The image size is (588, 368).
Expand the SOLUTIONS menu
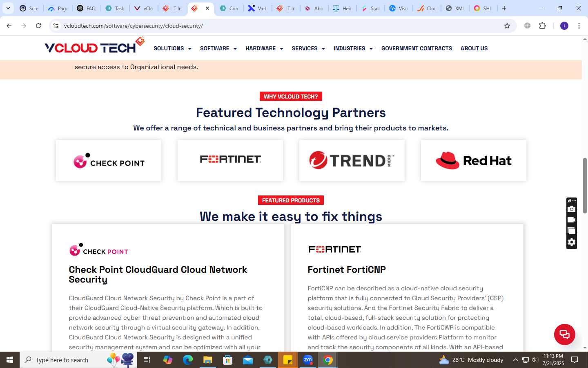click(x=172, y=48)
